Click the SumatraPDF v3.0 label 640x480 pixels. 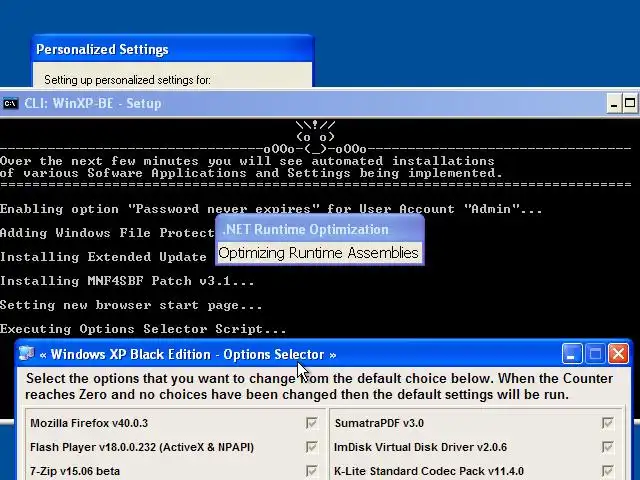(x=379, y=423)
